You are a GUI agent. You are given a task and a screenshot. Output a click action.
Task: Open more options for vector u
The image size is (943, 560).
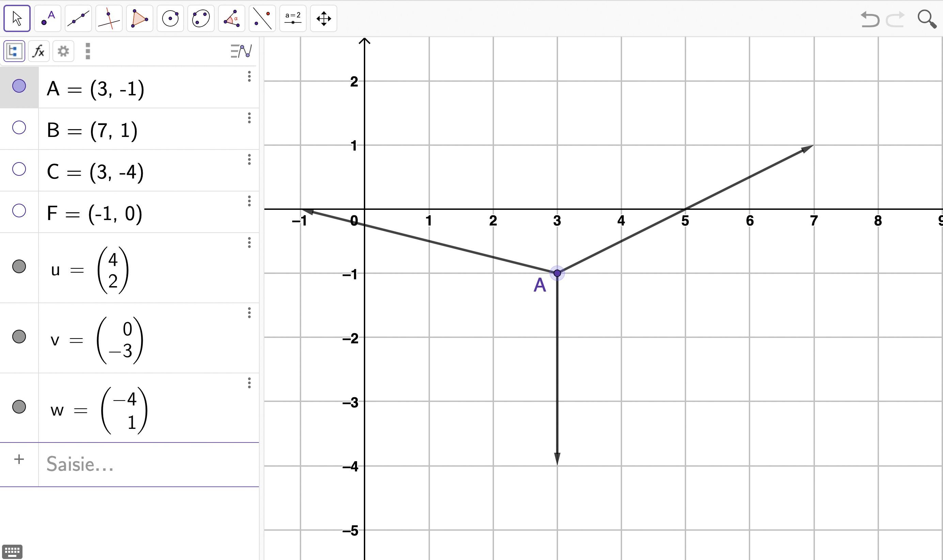coord(249,243)
